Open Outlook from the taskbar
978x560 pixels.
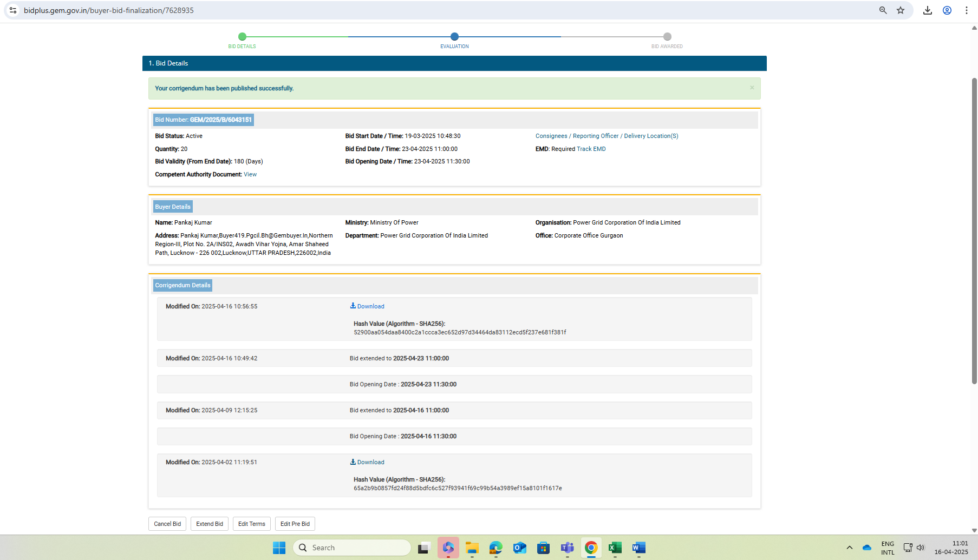pos(520,548)
